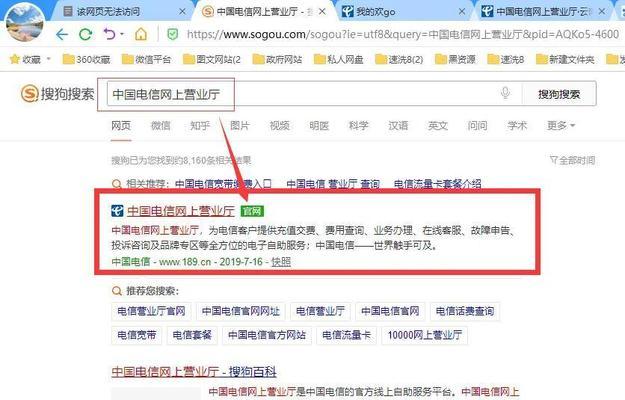The image size is (625, 400).
Task: Click suggested search 电信宽带
Action: click(x=137, y=335)
